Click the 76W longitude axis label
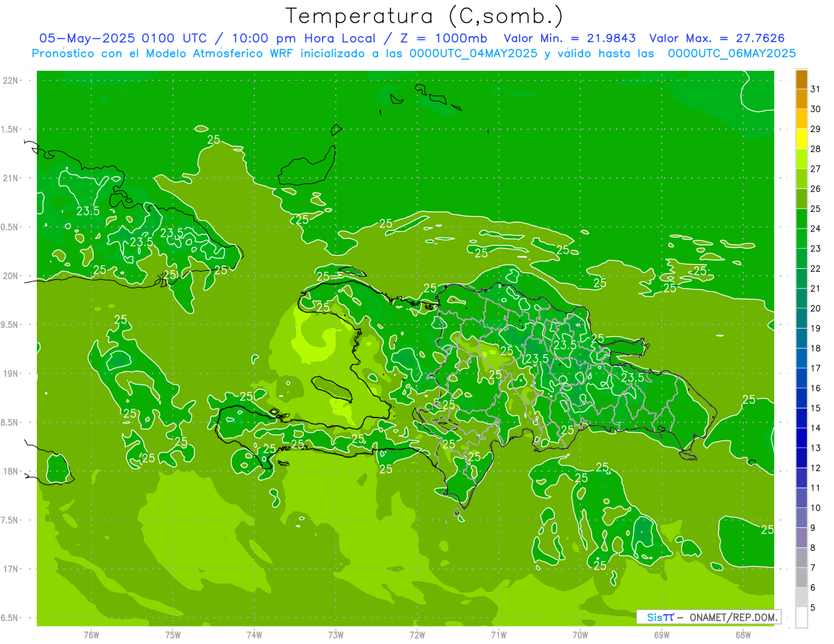The height and width of the screenshot is (644, 834). point(91,635)
